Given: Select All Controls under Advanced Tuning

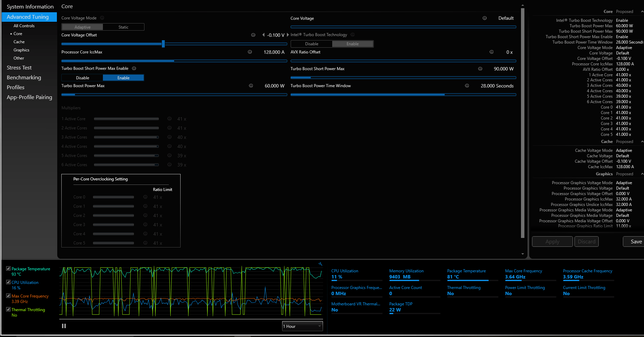Looking at the screenshot, I should click(24, 26).
